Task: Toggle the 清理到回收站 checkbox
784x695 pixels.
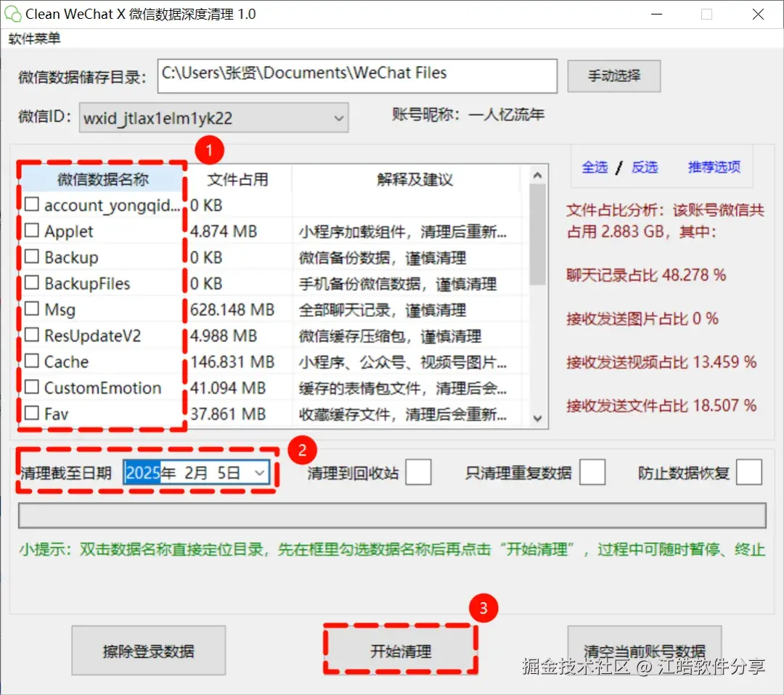Action: pos(418,472)
